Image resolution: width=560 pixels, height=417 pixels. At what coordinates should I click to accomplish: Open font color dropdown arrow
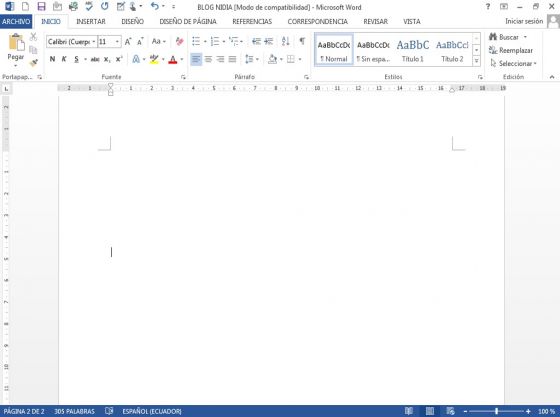(x=182, y=59)
